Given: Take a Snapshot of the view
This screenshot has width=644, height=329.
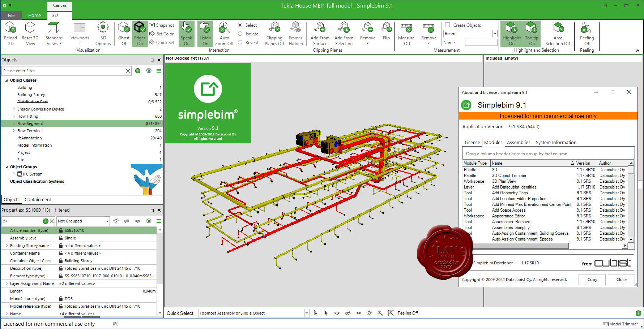Looking at the screenshot, I should [x=162, y=25].
